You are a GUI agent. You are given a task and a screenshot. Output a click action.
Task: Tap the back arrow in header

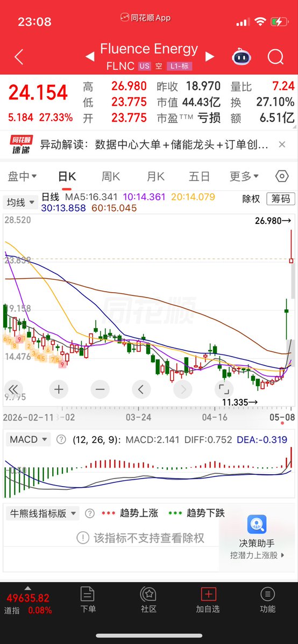tap(18, 57)
